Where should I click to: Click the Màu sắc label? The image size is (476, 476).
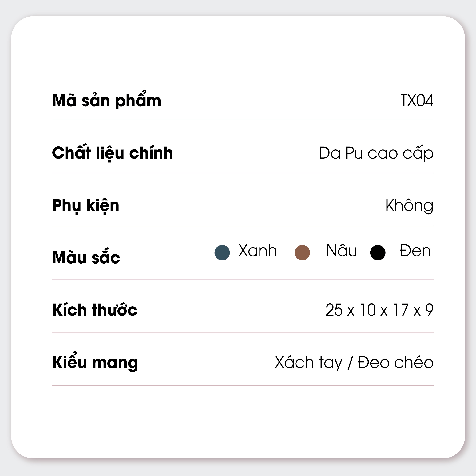[86, 258]
